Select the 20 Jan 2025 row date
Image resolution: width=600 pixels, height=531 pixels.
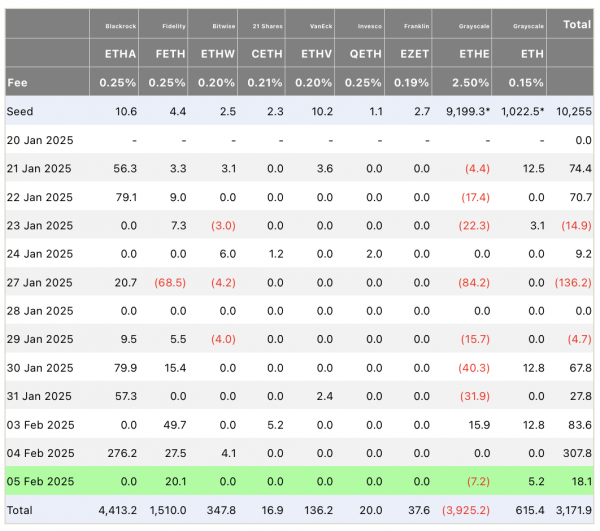40,140
